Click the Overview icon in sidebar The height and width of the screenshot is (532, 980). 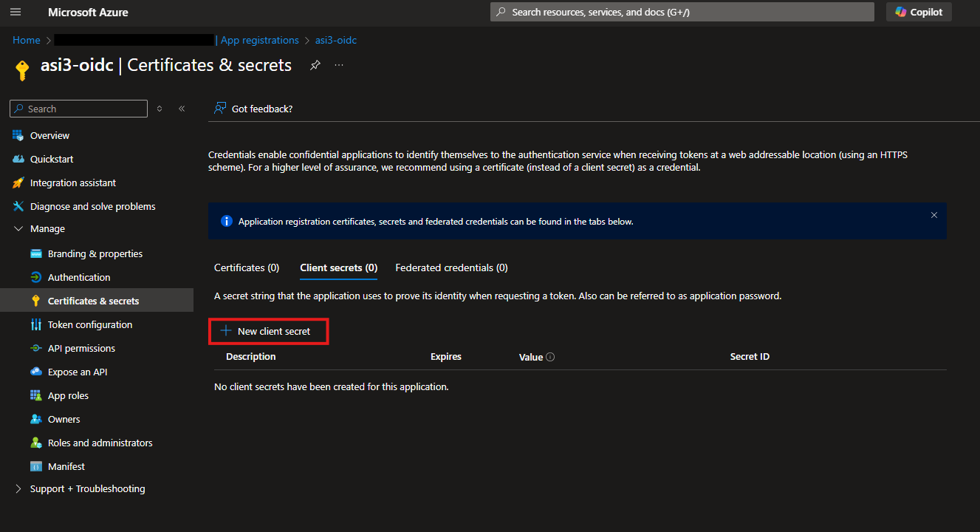[x=18, y=135]
